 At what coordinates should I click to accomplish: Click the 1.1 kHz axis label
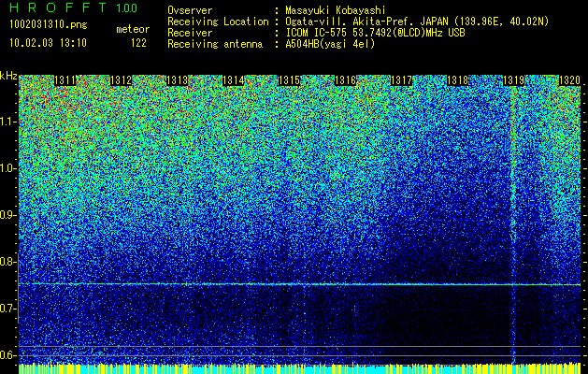[x=8, y=122]
